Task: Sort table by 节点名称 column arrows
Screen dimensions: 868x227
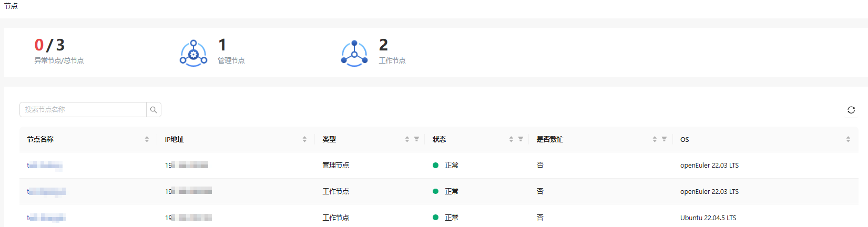Action: point(147,139)
